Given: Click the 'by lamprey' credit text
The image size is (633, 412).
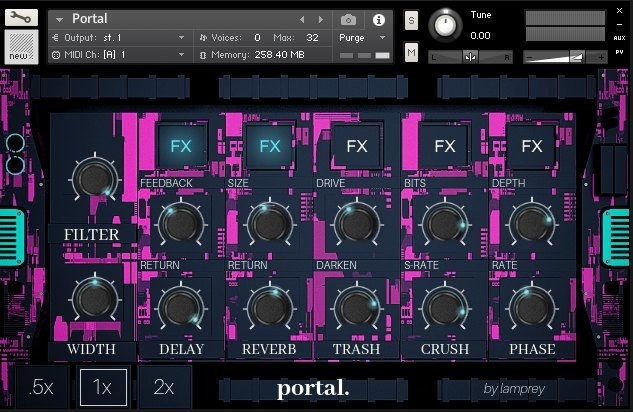Looking at the screenshot, I should (x=514, y=389).
